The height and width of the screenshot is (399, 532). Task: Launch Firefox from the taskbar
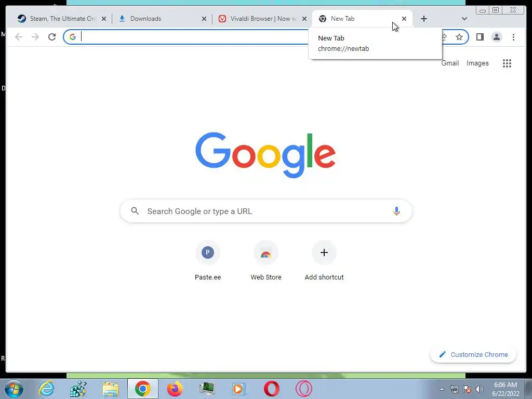[175, 389]
